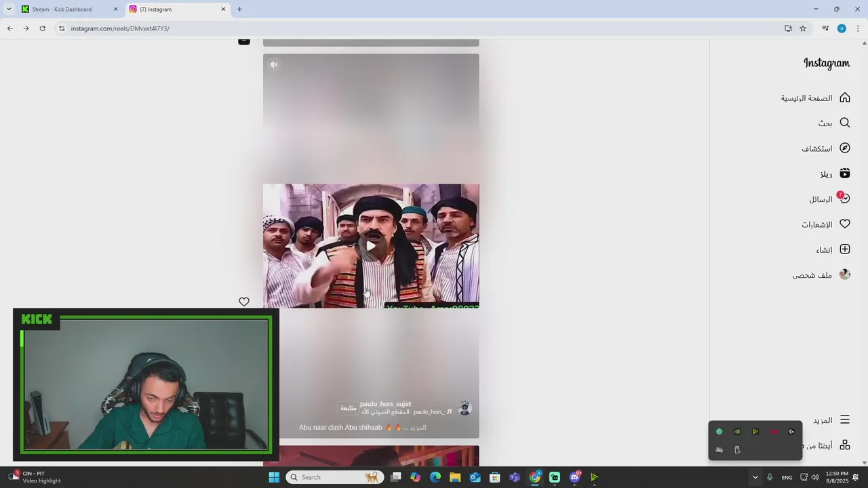The image size is (868, 488).
Task: Open the NVIDIA icon in tray overflow
Action: coord(737,432)
